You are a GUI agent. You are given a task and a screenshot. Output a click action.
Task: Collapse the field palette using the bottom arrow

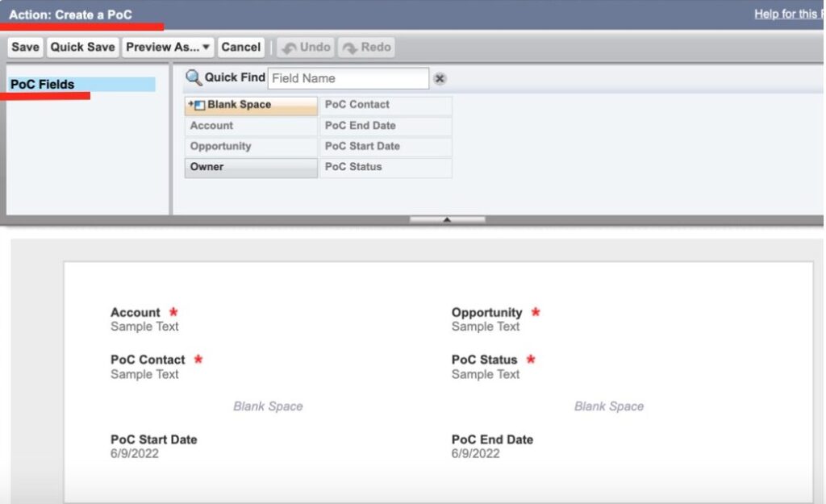[x=446, y=218]
